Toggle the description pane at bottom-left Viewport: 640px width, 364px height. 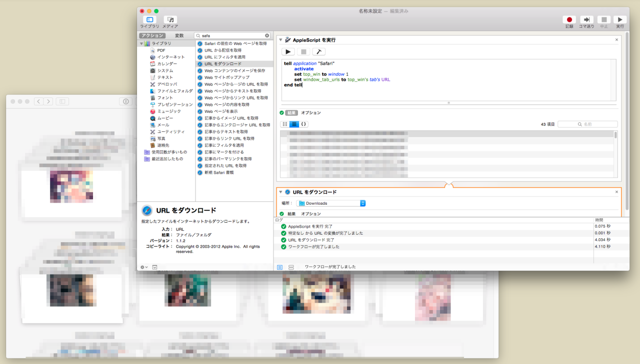click(x=154, y=267)
